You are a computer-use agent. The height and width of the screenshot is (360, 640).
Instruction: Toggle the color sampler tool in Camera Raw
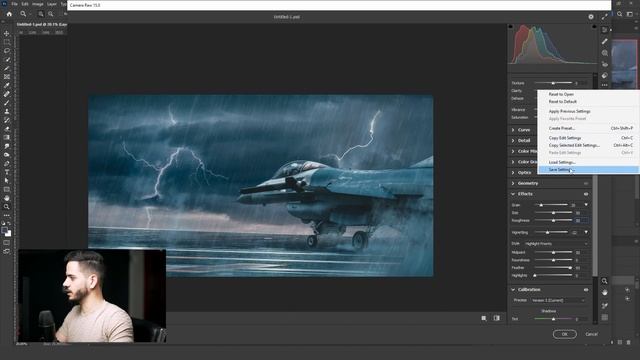604,306
